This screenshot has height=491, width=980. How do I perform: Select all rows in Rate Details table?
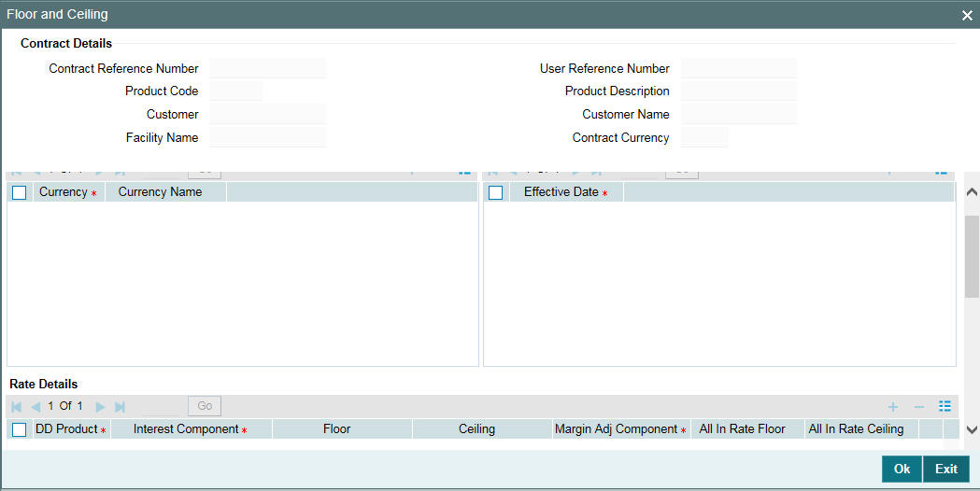(x=20, y=429)
